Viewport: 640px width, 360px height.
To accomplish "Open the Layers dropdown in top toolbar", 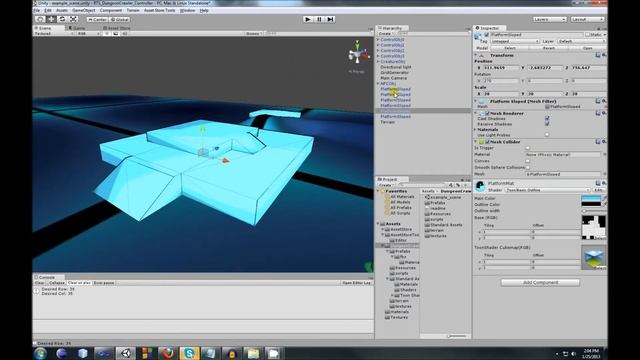I will pos(549,19).
